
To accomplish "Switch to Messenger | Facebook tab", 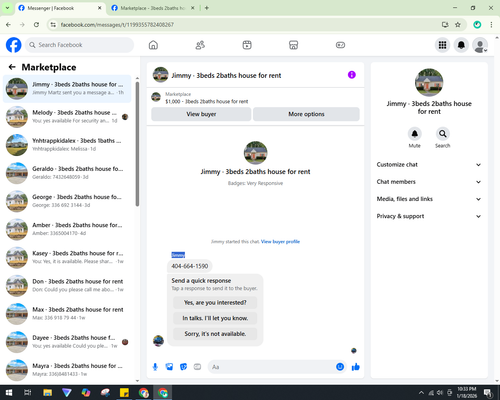I will 60,8.
